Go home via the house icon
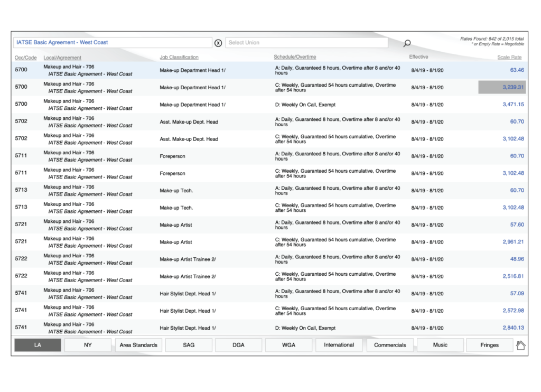 click(x=520, y=345)
